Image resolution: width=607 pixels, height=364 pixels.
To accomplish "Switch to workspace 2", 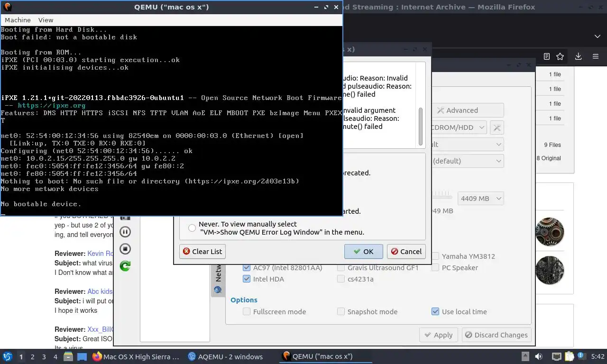I will (32, 357).
